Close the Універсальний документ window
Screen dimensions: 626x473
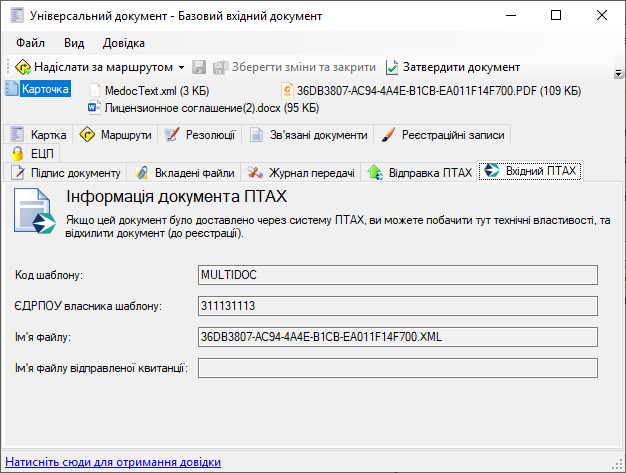pyautogui.click(x=602, y=15)
